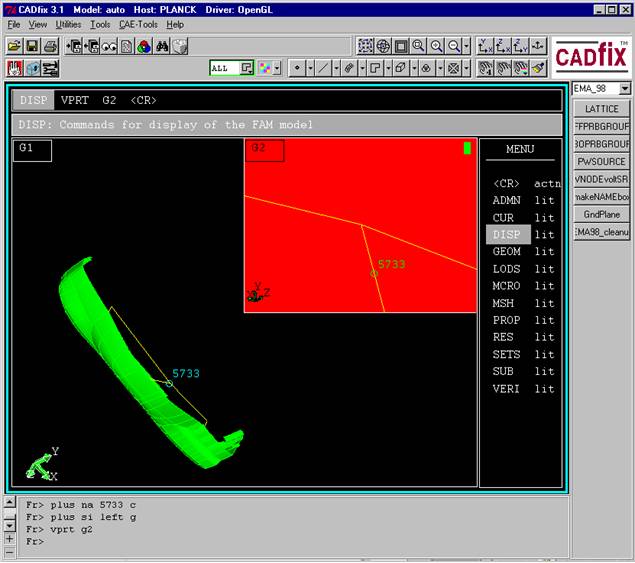Image resolution: width=635 pixels, height=563 pixels.
Task: Click the Save floppy disk icon
Action: click(x=31, y=46)
